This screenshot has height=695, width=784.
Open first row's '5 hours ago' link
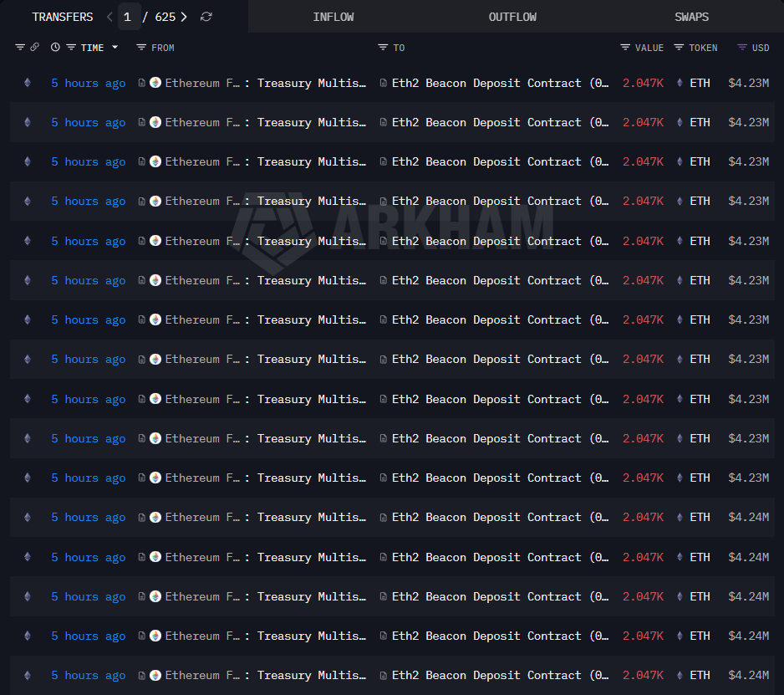(88, 83)
